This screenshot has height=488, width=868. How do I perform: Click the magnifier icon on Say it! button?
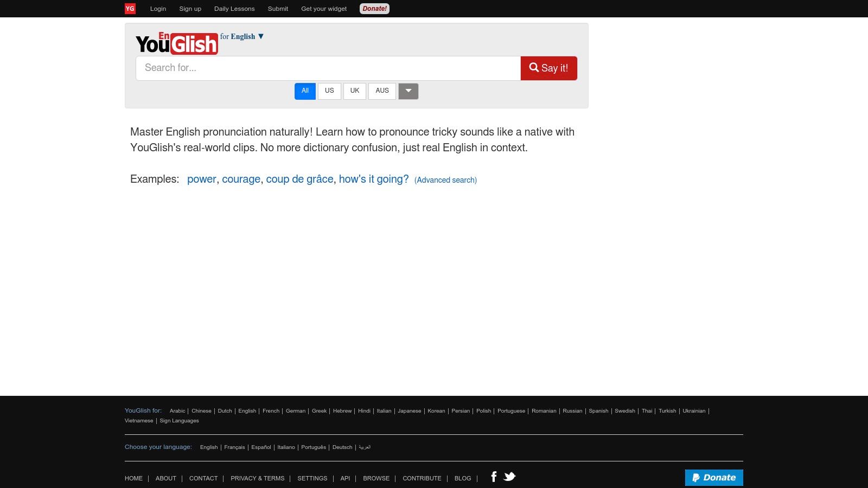click(x=534, y=67)
